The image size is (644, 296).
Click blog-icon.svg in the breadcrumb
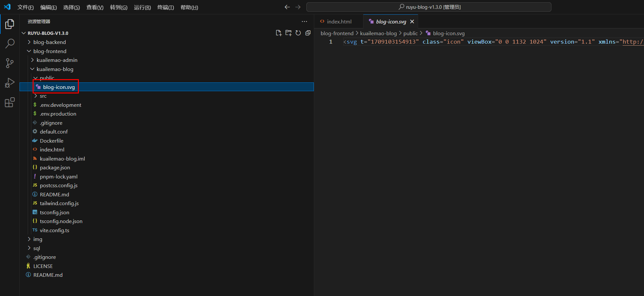coord(448,33)
